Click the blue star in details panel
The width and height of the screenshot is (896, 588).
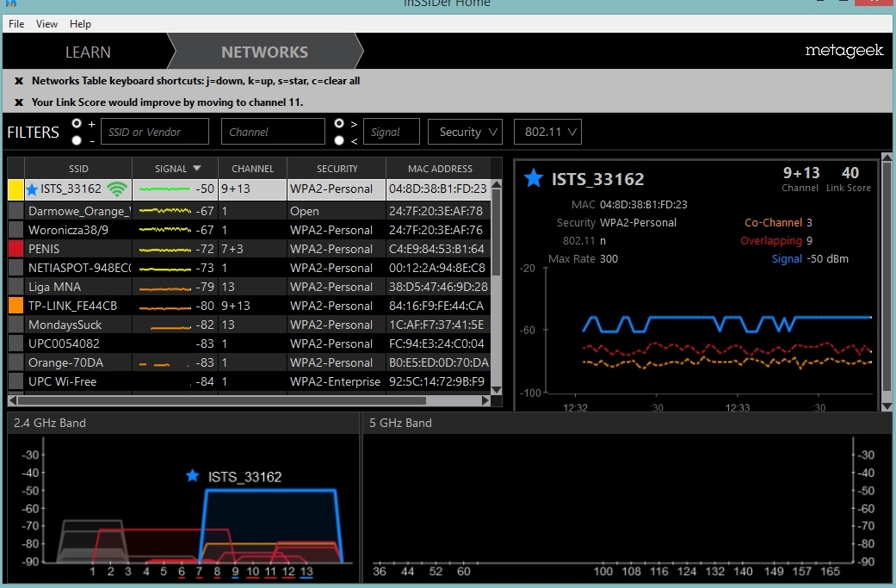point(533,178)
